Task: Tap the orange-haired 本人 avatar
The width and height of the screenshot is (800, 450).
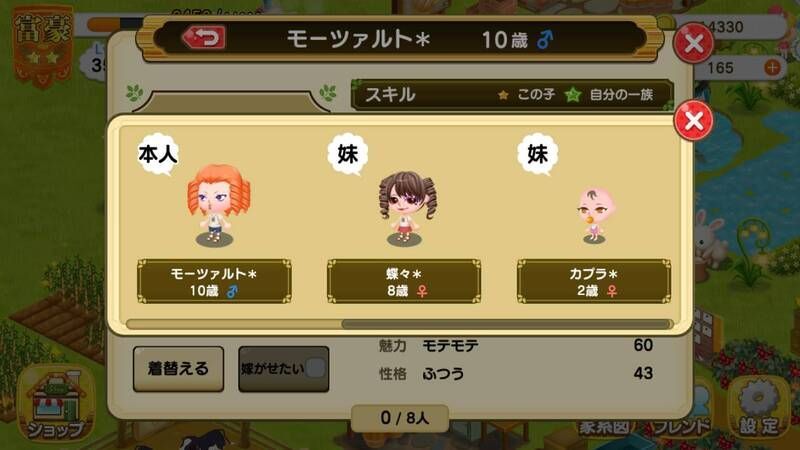Action: pyautogui.click(x=217, y=205)
